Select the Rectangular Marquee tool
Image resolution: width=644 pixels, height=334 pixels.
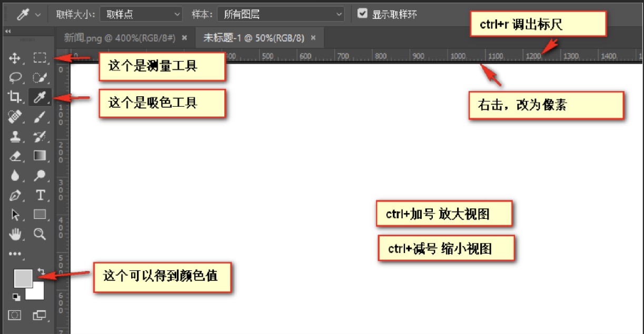click(x=39, y=58)
